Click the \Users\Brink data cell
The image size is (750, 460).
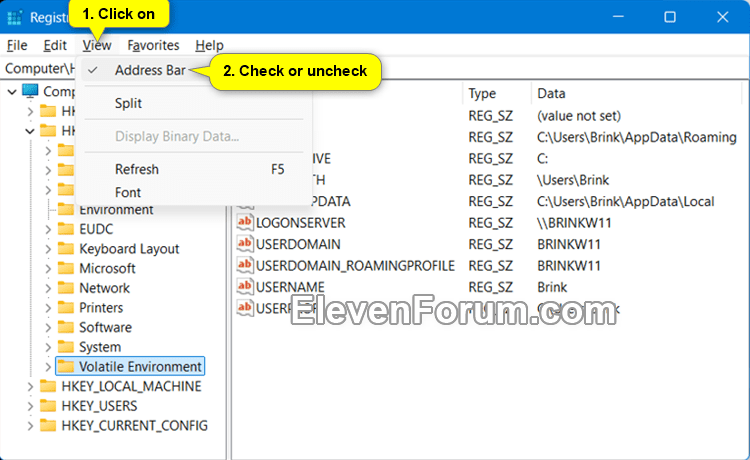[573, 180]
